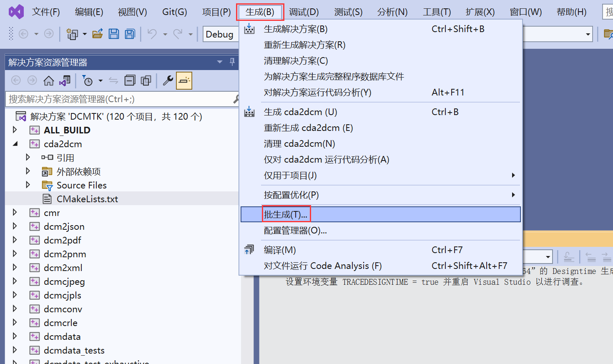The width and height of the screenshot is (613, 364).
Task: Select 生成解决方案(B) menu entry
Action: click(x=380, y=29)
